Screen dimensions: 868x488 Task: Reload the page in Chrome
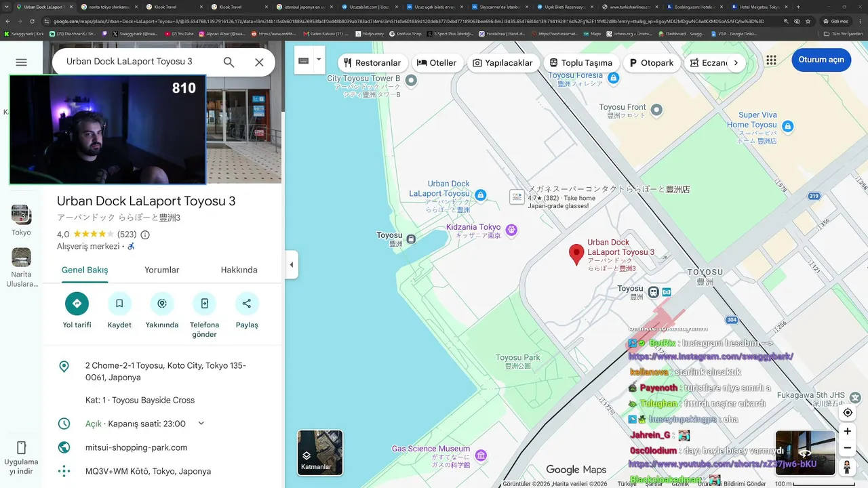tap(32, 21)
